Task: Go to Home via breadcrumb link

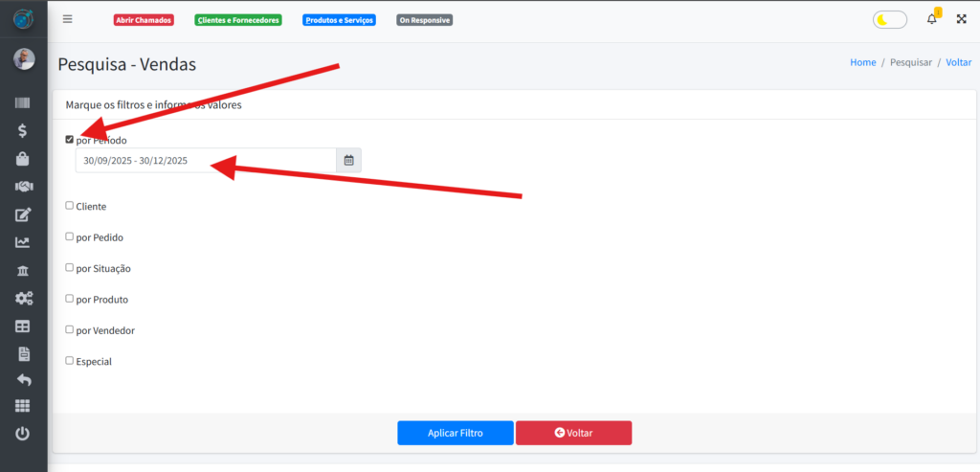Action: [862, 62]
